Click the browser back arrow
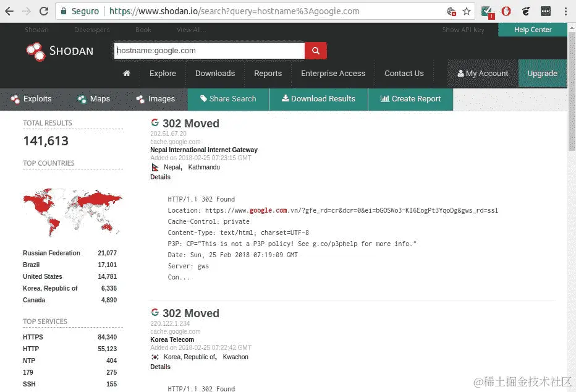The image size is (576, 392). click(x=9, y=11)
